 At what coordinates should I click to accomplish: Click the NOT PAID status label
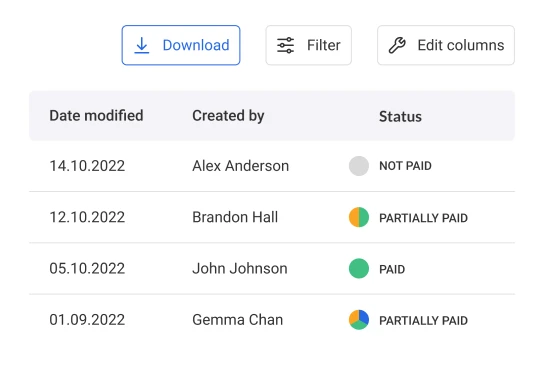click(405, 166)
